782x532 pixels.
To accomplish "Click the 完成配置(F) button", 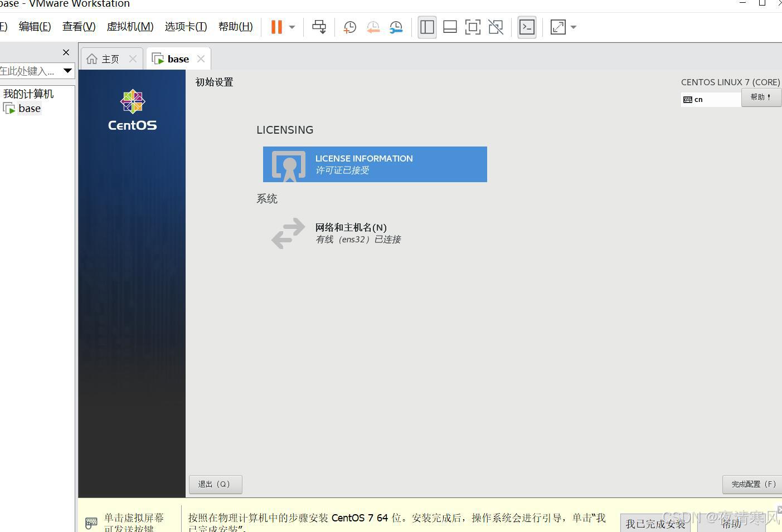I will (752, 484).
